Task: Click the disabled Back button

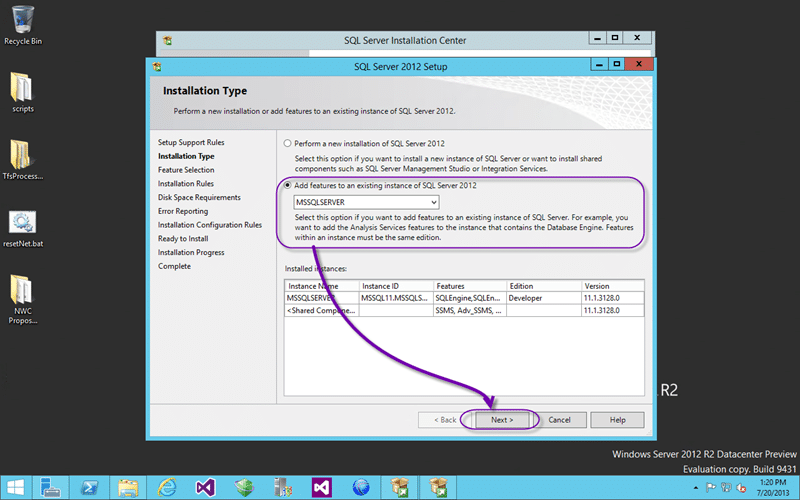Action: pos(445,420)
